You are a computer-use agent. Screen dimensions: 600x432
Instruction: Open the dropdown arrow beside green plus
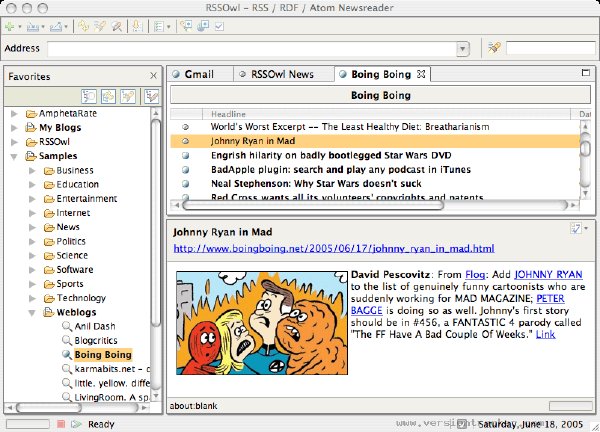(x=20, y=27)
